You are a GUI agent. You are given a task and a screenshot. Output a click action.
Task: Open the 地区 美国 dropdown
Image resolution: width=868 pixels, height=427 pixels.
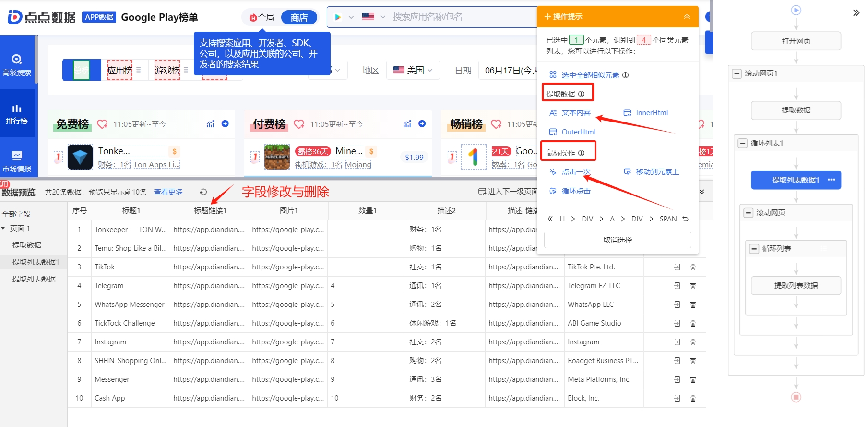pos(413,70)
